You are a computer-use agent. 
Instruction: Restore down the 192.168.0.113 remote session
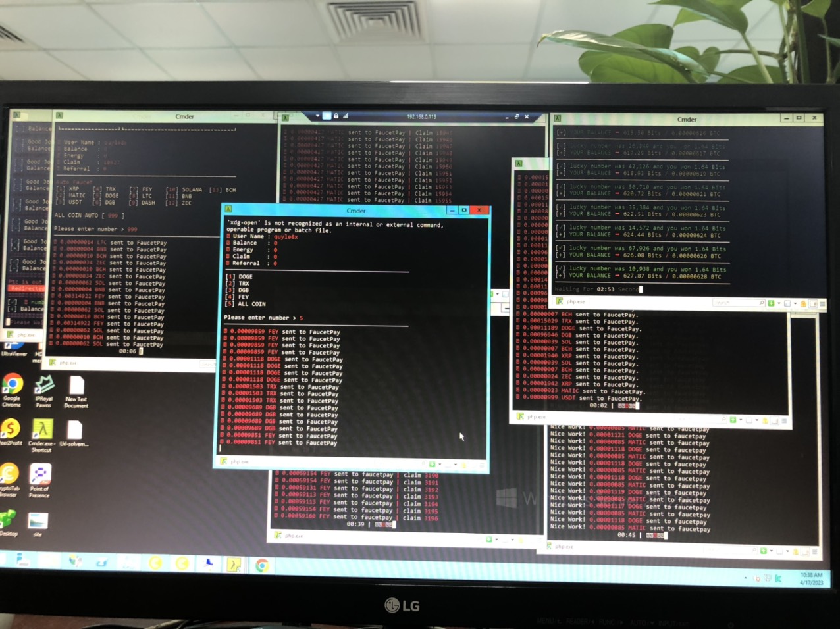517,116
